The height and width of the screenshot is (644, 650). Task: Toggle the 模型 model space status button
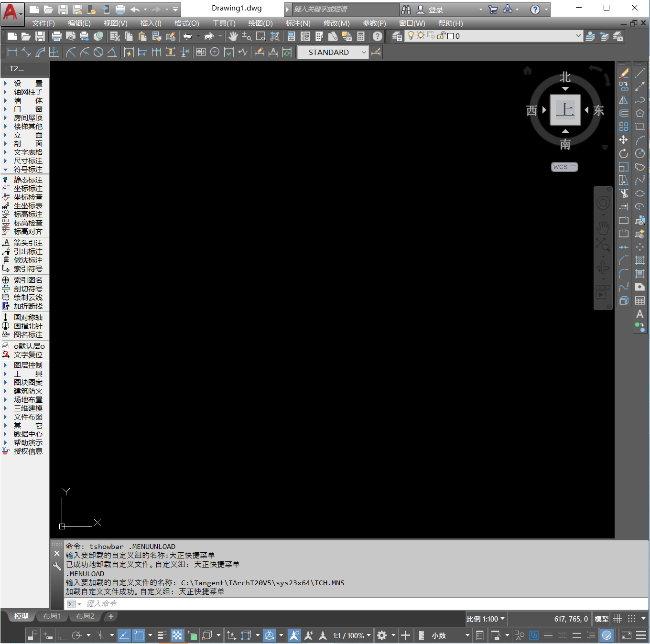coord(601,619)
